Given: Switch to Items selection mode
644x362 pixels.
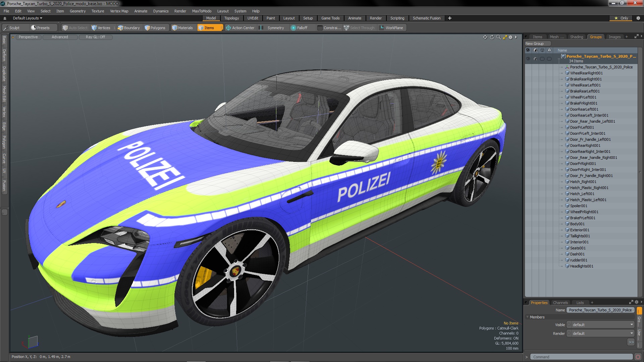Looking at the screenshot, I should (x=210, y=28).
